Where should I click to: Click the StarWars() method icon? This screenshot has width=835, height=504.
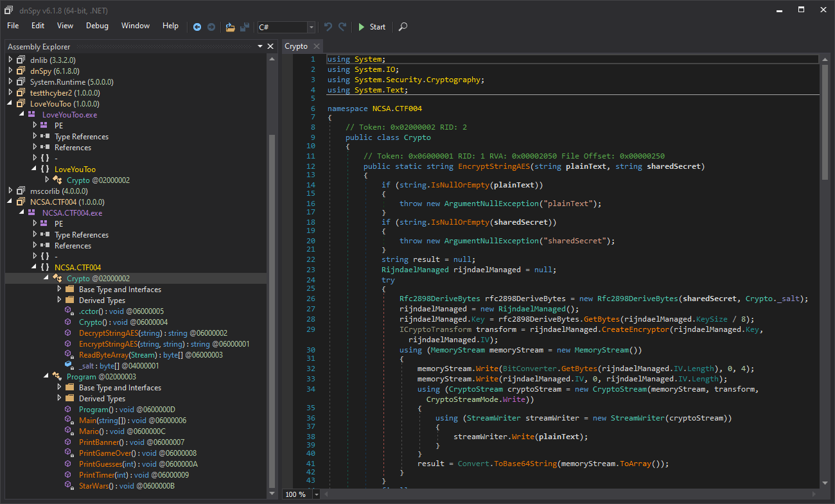(70, 485)
